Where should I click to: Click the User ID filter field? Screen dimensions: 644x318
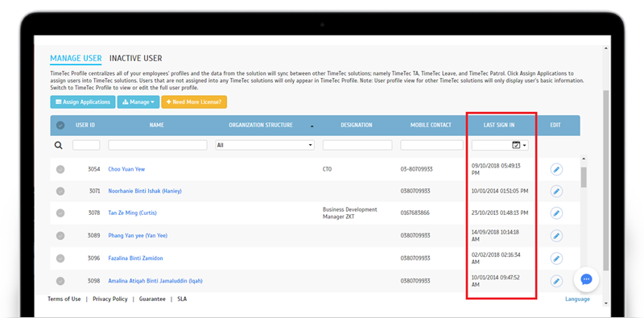coord(86,145)
